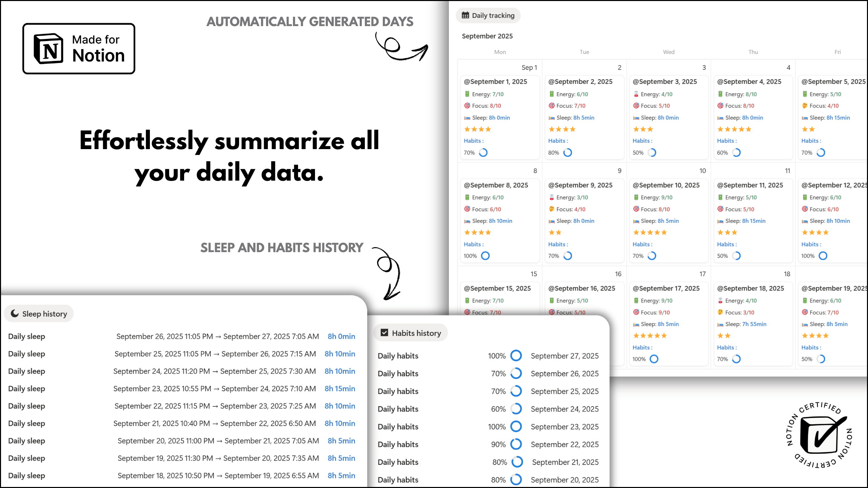The image size is (868, 488).
Task: Click the checkmark icon beside Habits history
Action: point(384,333)
